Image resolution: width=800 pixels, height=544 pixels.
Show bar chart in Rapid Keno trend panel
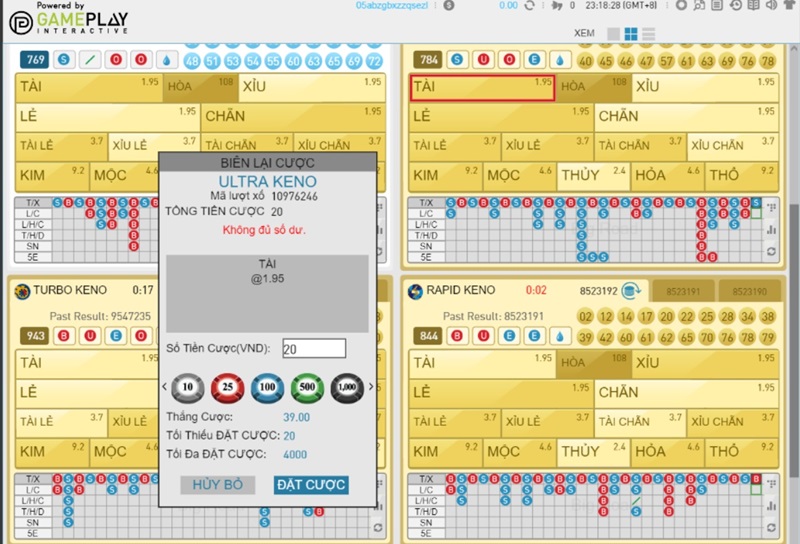tap(771, 506)
